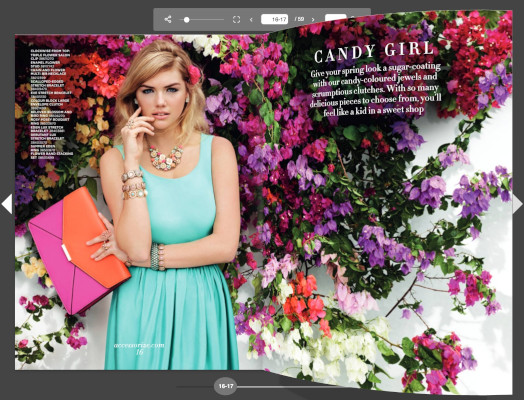
Task: Go to next page using toolbar chevron
Action: (313, 20)
